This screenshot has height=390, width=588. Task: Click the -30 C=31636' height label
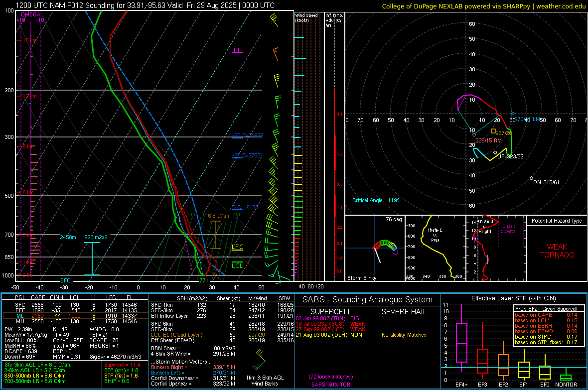click(x=248, y=135)
